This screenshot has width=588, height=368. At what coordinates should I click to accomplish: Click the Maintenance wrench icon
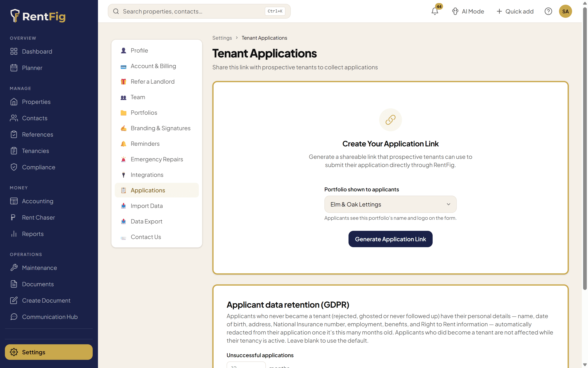click(x=14, y=268)
